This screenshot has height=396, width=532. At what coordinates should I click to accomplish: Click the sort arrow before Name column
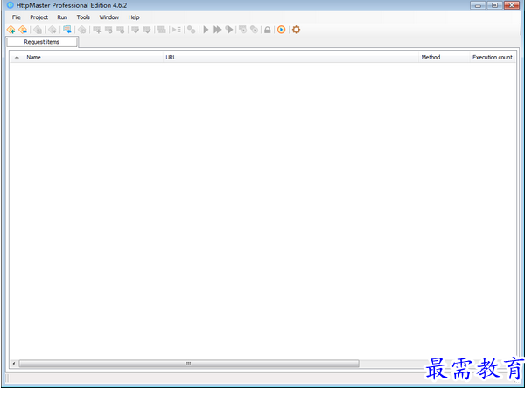pyautogui.click(x=17, y=58)
